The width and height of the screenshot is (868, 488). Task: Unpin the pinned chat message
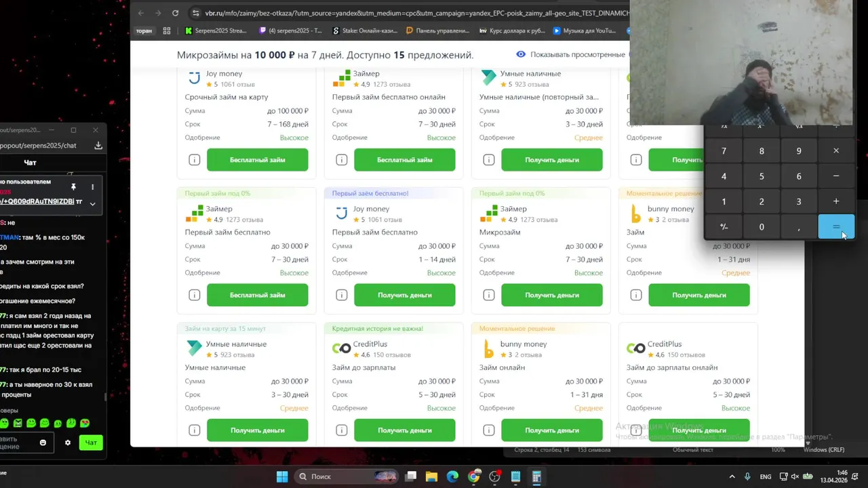(x=73, y=186)
